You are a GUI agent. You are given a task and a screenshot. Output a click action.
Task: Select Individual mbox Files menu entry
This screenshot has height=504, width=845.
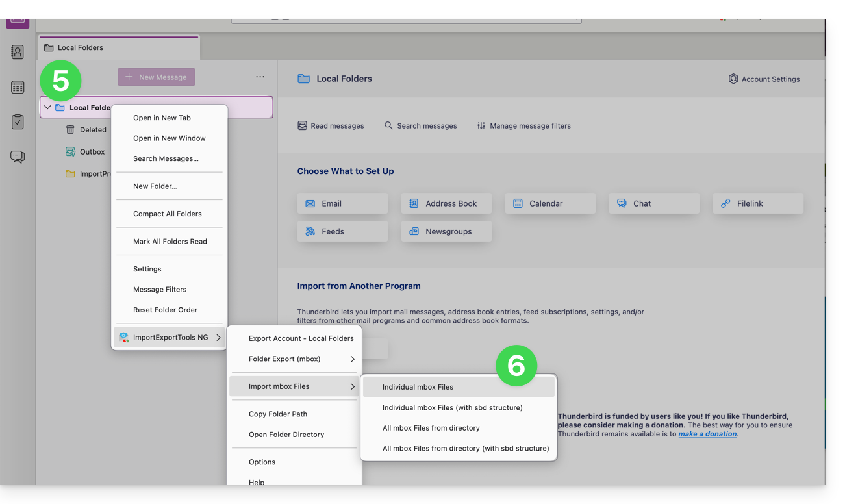pos(418,387)
